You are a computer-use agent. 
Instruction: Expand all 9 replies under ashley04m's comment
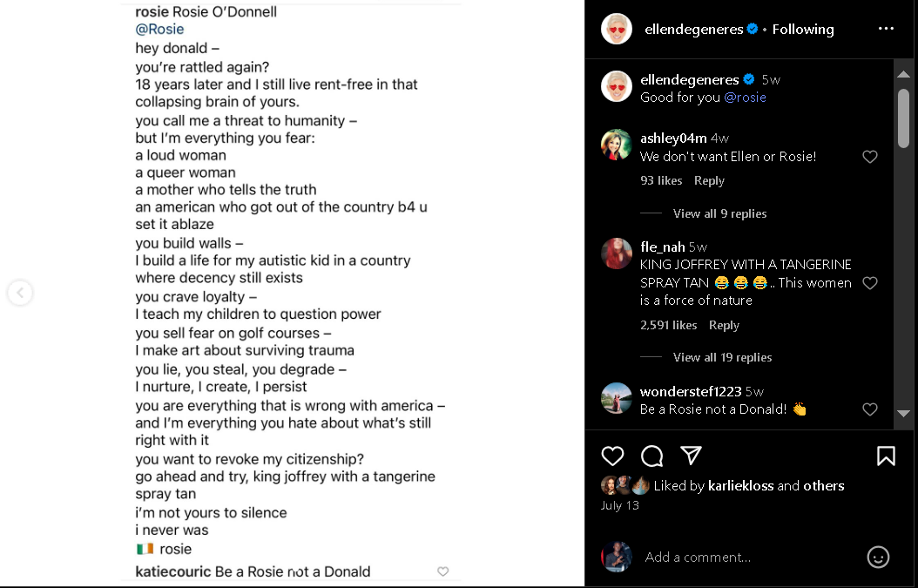click(x=719, y=213)
